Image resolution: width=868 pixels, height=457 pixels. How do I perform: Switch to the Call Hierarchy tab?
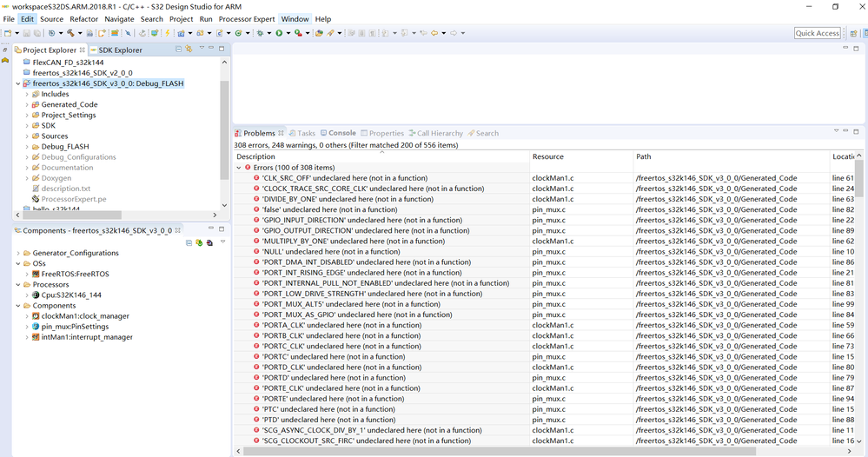click(435, 133)
